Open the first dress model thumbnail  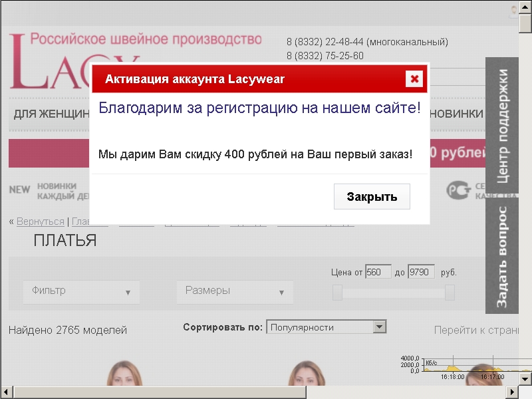(x=124, y=373)
